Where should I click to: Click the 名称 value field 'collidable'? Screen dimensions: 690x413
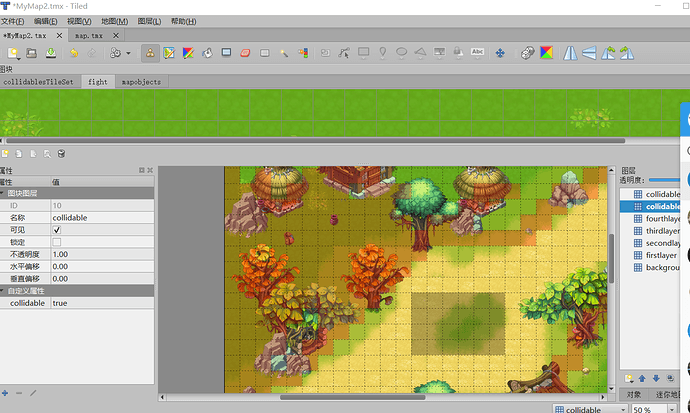[x=102, y=218]
